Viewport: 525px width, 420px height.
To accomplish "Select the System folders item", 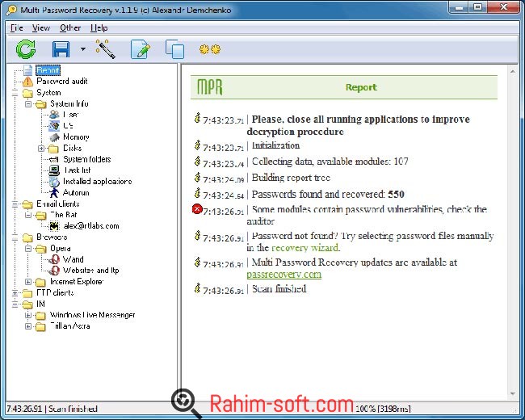I will [x=86, y=159].
